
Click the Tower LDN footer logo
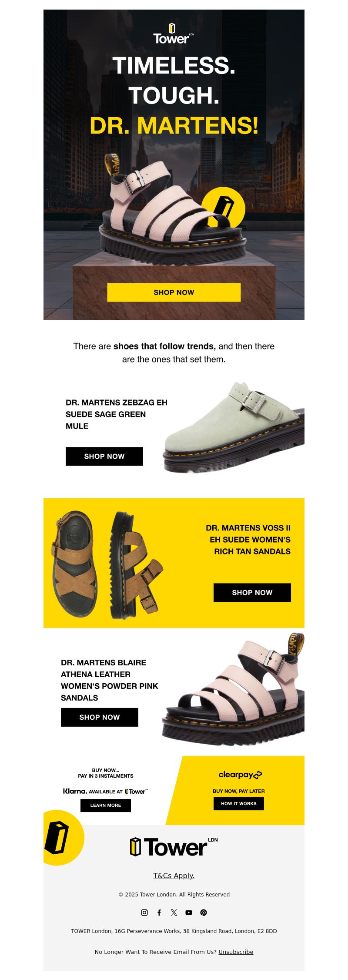[x=174, y=847]
